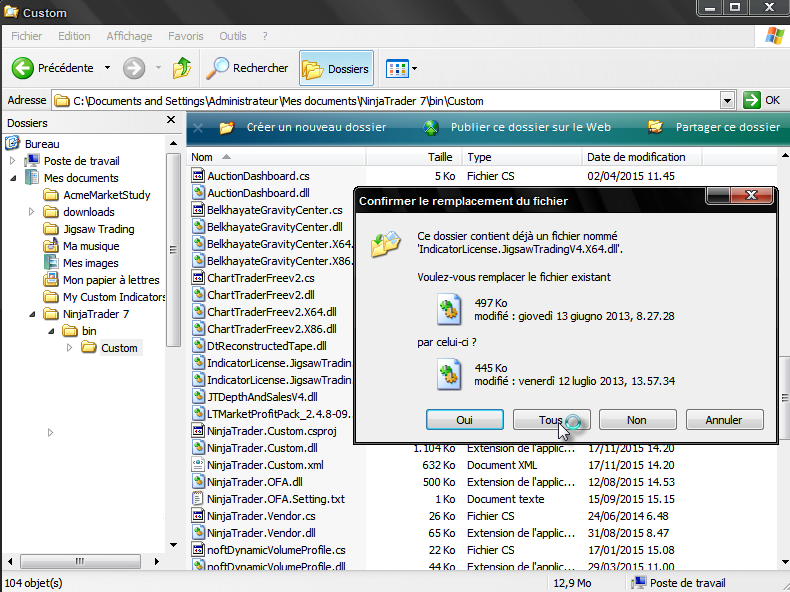This screenshot has height=592, width=790.
Task: Open the Affichage menu
Action: [x=129, y=36]
